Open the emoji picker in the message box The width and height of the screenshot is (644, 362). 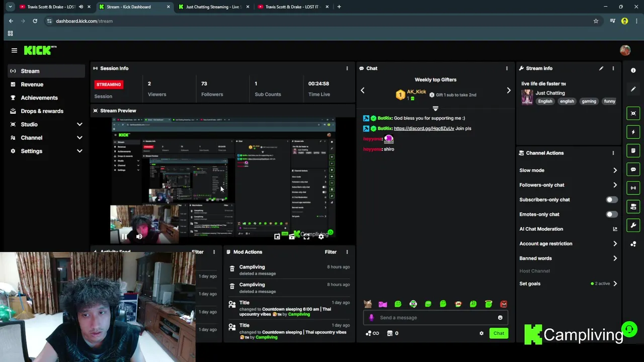click(x=500, y=317)
